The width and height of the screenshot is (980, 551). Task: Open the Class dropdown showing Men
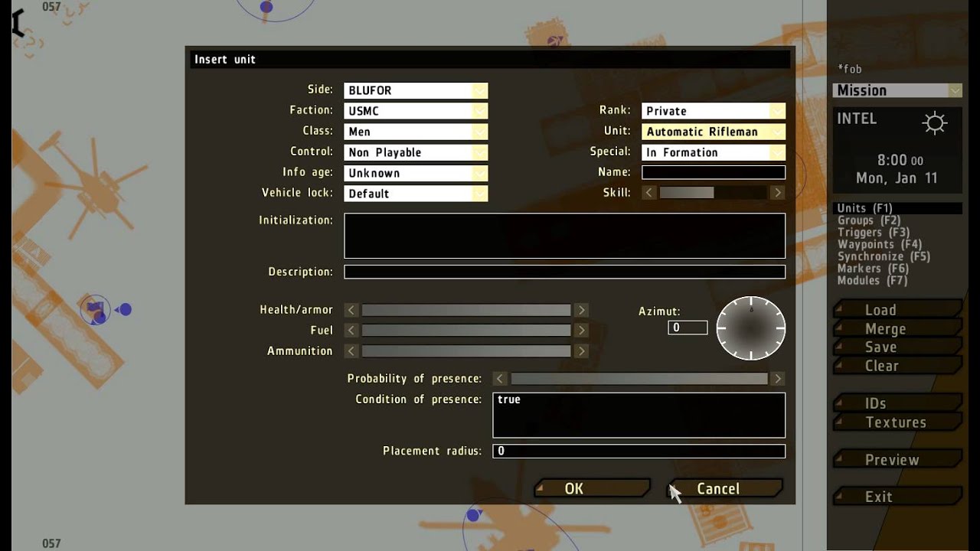[x=416, y=132]
